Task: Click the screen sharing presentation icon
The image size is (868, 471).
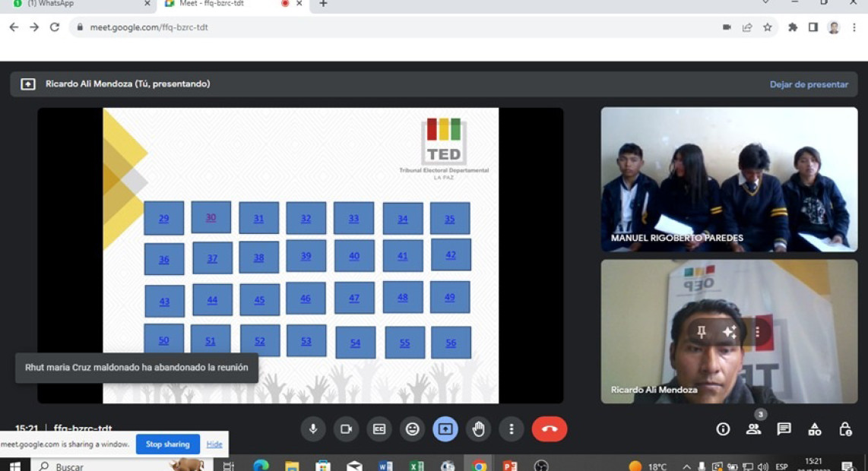Action: click(445, 428)
